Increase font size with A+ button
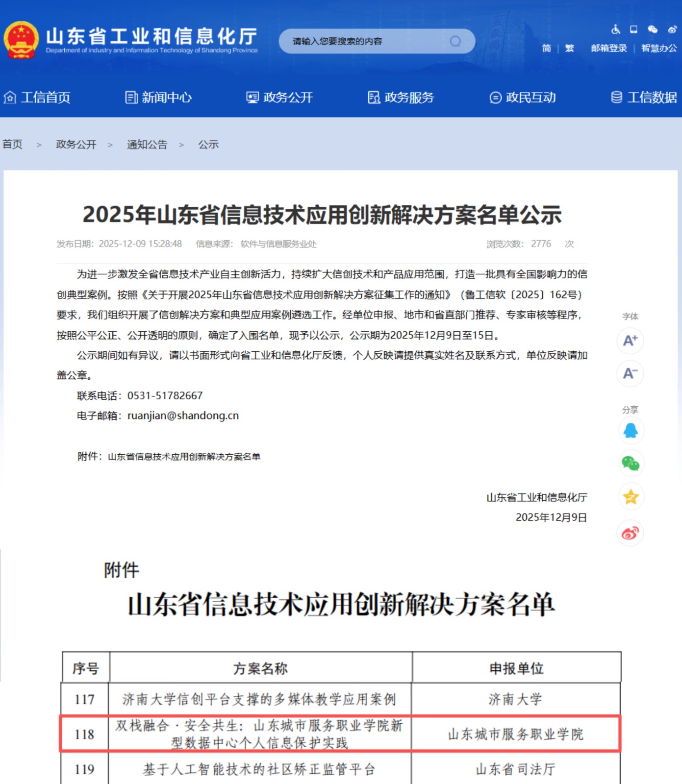The width and height of the screenshot is (682, 784). (x=630, y=341)
